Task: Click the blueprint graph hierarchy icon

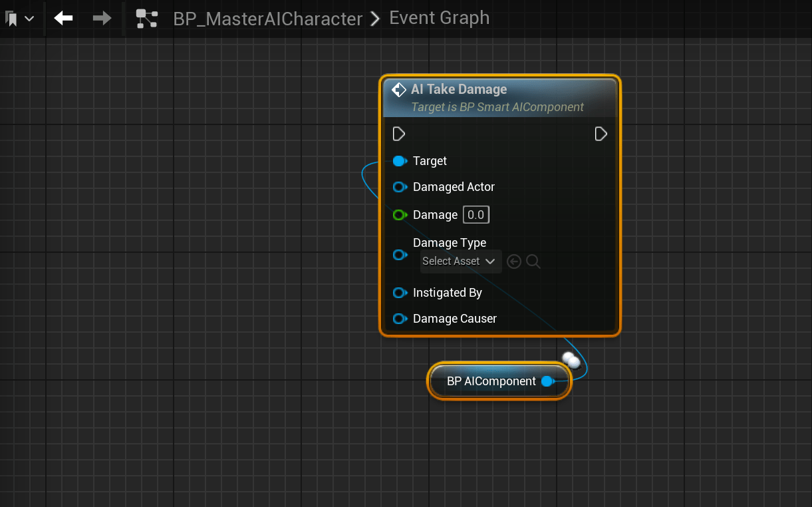Action: [146, 19]
